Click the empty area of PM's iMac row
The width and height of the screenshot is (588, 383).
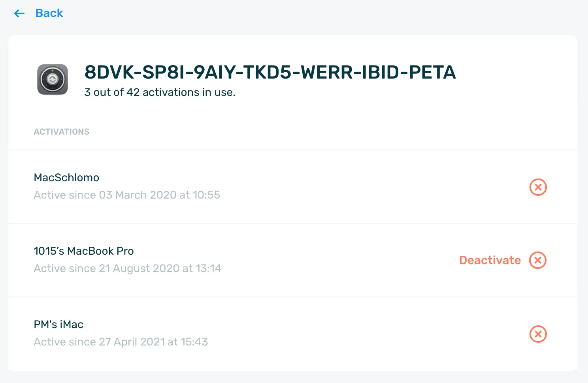coord(356,334)
